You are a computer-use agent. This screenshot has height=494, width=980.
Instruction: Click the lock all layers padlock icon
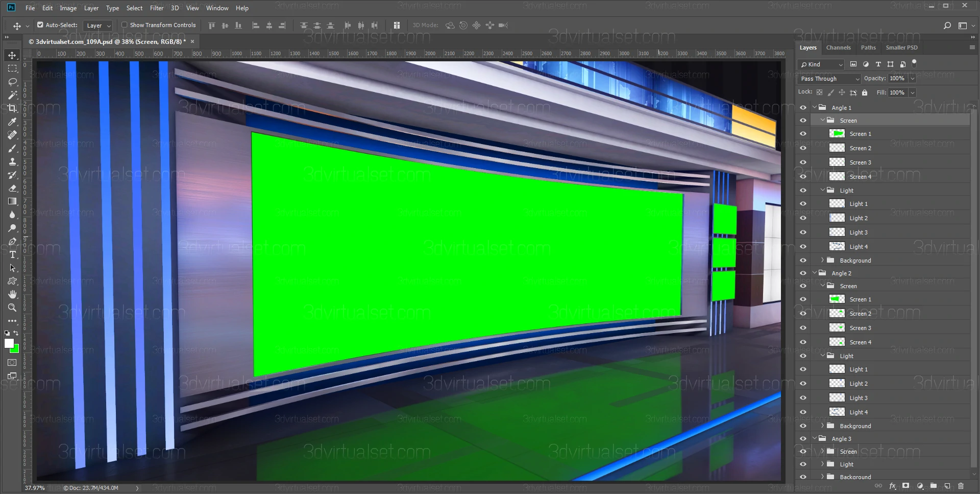click(865, 92)
